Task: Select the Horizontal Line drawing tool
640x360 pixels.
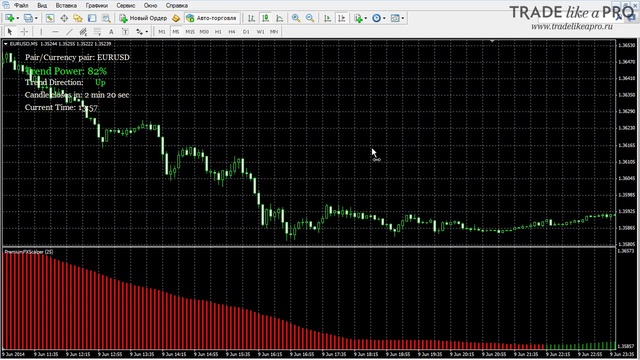Action: click(x=55, y=31)
